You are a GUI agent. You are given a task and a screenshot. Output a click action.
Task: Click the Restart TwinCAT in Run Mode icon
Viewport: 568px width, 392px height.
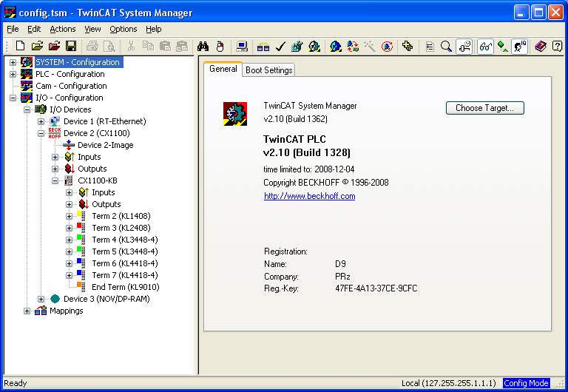coord(314,46)
